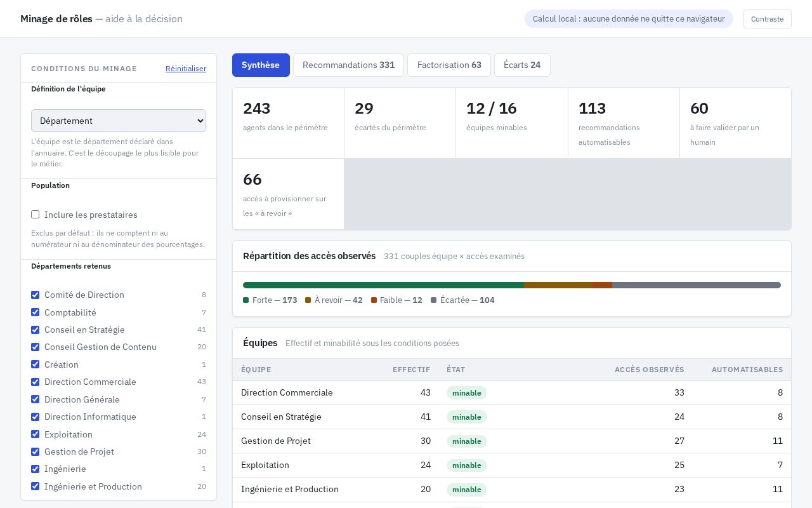Image resolution: width=812 pixels, height=508 pixels.
Task: Click the Faible — 12 legend entry
Action: [x=396, y=300]
